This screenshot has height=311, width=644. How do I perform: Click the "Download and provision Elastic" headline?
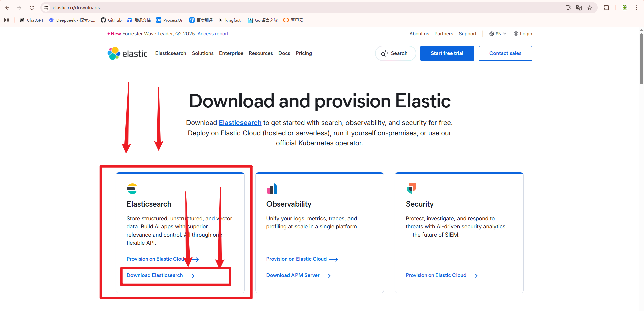[x=320, y=101]
